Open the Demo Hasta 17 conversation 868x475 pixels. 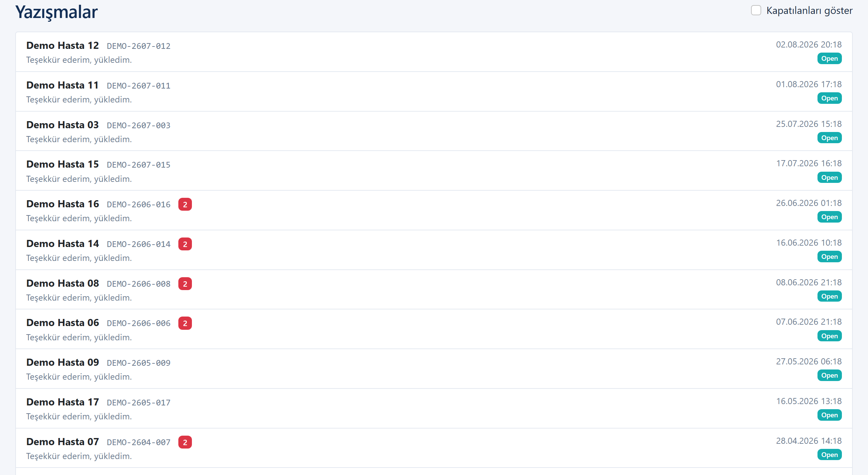pos(434,408)
